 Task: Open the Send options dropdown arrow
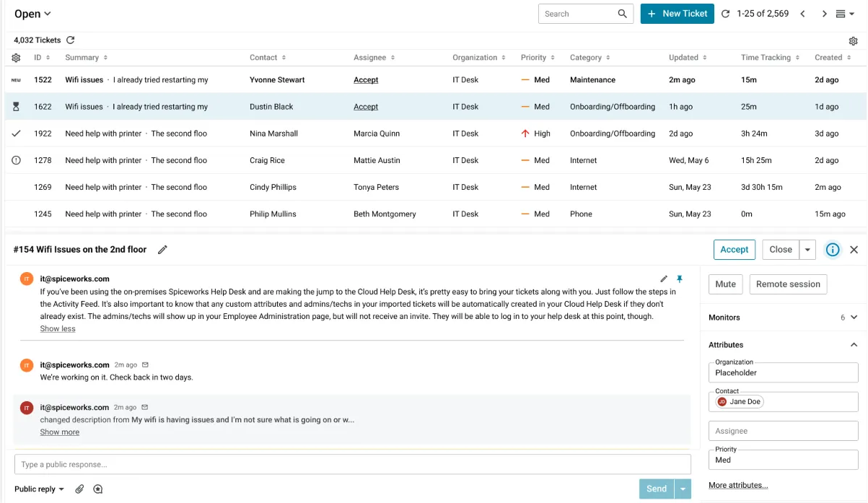[683, 489]
